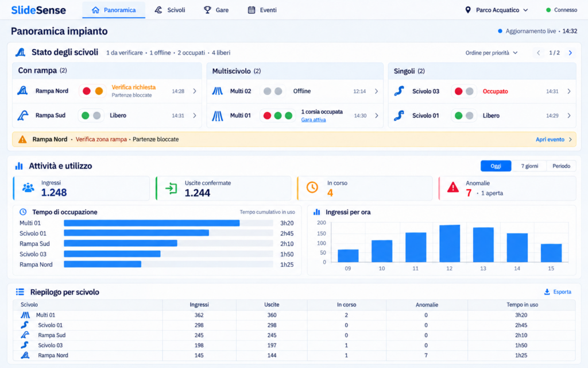The height and width of the screenshot is (368, 588).
Task: Switch to the Gare tab
Action: coord(216,10)
